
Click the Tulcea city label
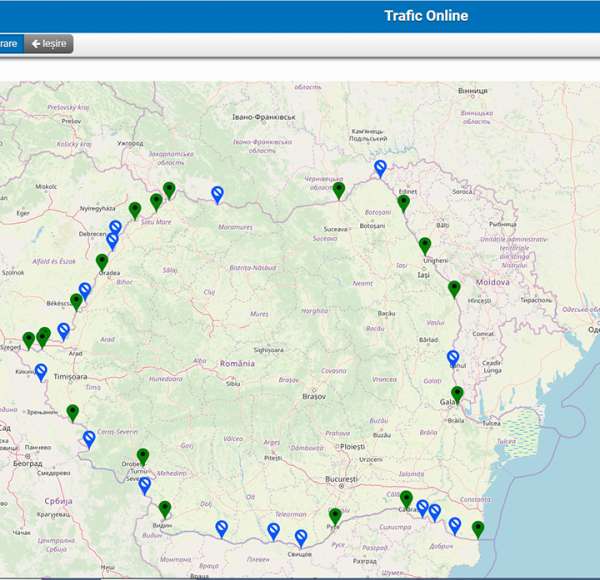pos(491,423)
